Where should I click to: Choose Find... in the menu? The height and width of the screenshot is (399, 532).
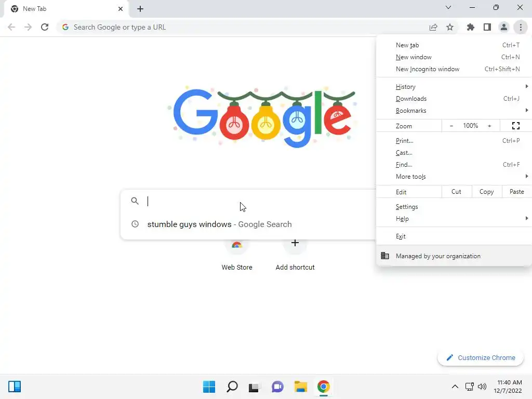(x=454, y=165)
